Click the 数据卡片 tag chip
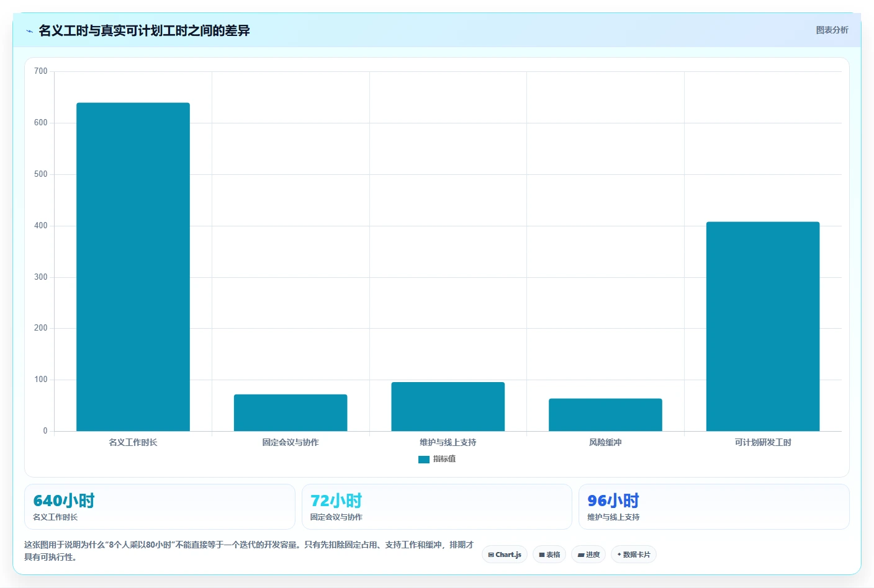This screenshot has height=588, width=874. point(634,555)
